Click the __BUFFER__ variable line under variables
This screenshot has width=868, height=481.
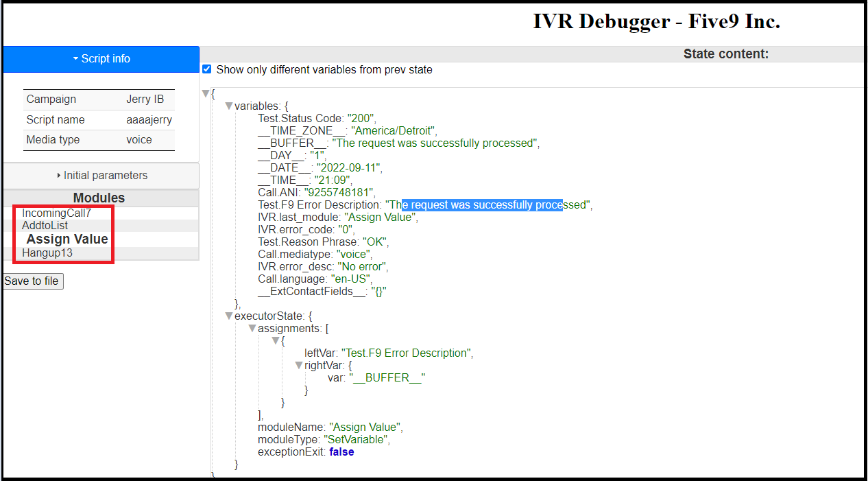pos(399,143)
